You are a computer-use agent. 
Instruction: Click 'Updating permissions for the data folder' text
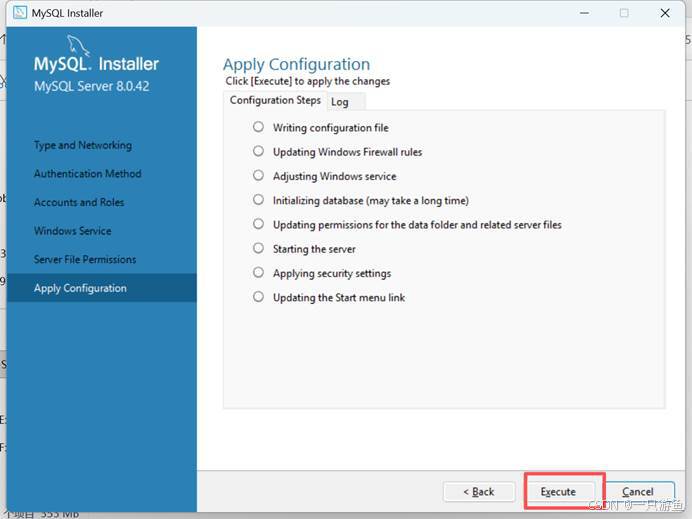tap(365, 225)
